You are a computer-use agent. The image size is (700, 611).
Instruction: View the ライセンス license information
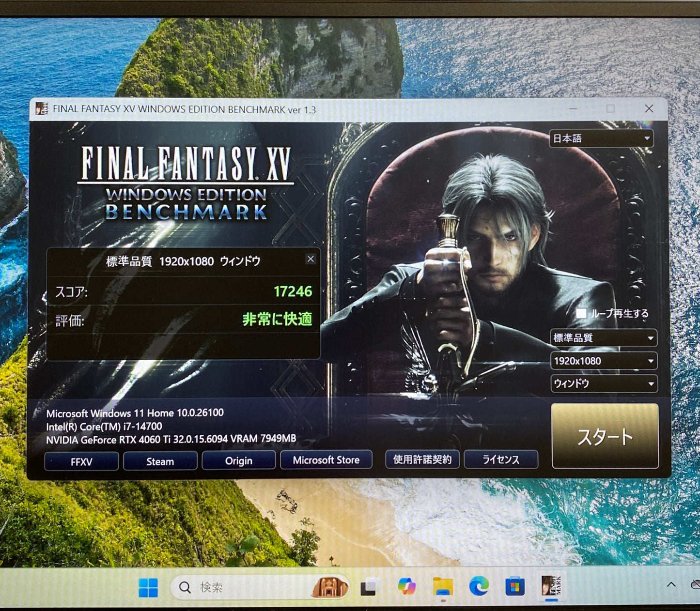(501, 459)
